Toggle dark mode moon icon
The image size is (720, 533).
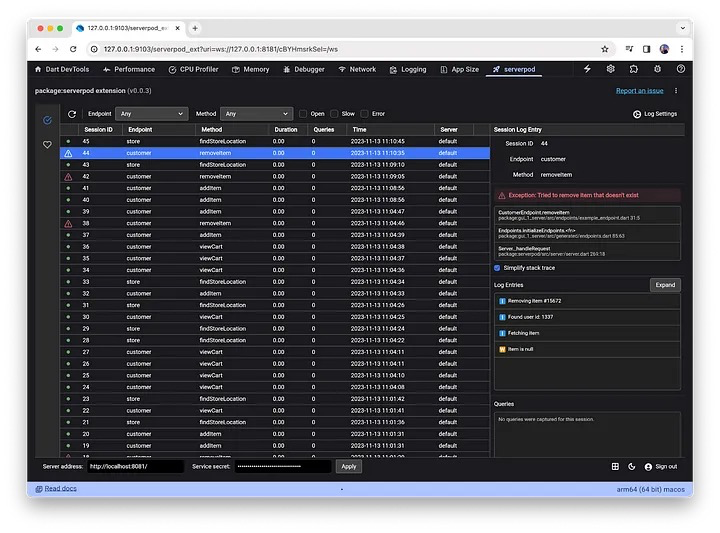[x=632, y=466]
